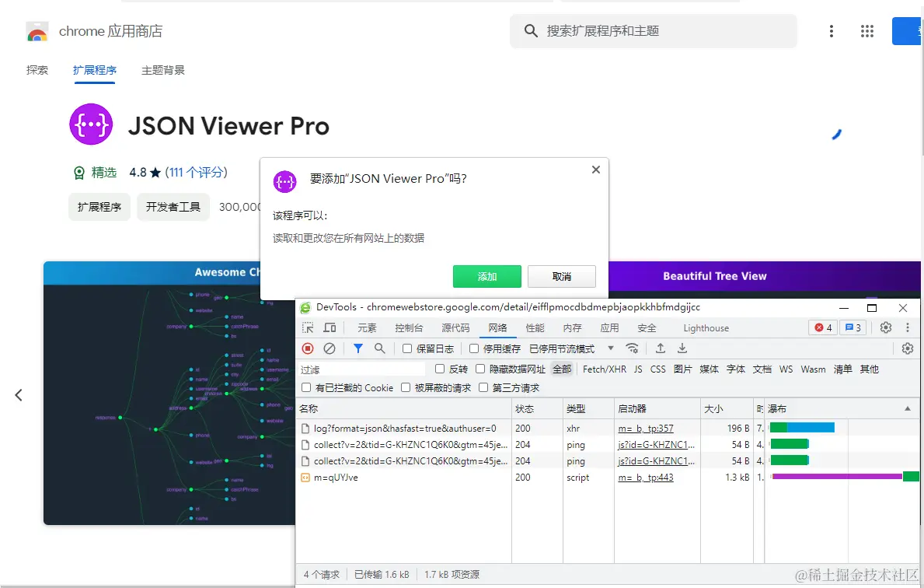Click the 开发者工具 category chip
This screenshot has height=588, width=924.
coord(173,207)
